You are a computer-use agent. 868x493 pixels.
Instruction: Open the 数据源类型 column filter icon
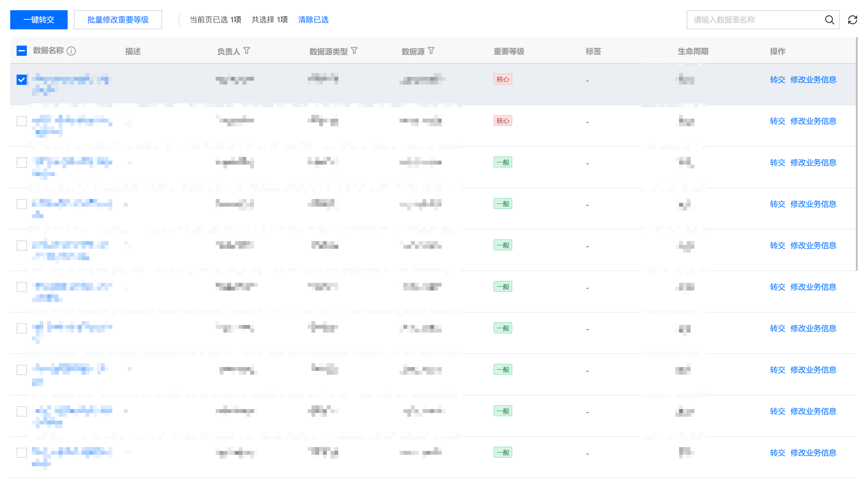(354, 51)
